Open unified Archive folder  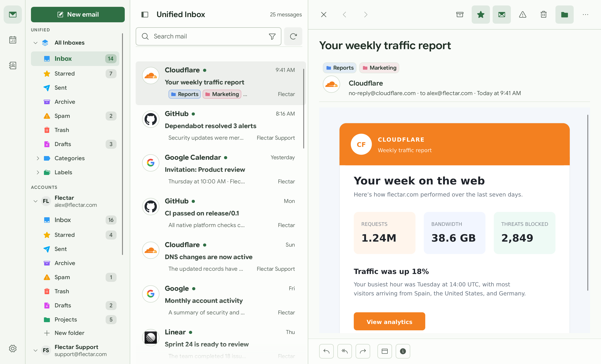pos(75,102)
